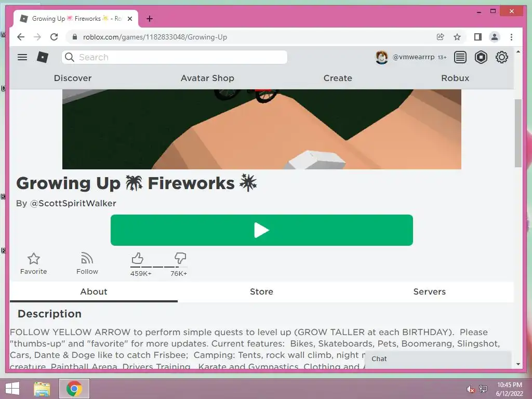Go to Roblox home via logo icon

[43, 57]
